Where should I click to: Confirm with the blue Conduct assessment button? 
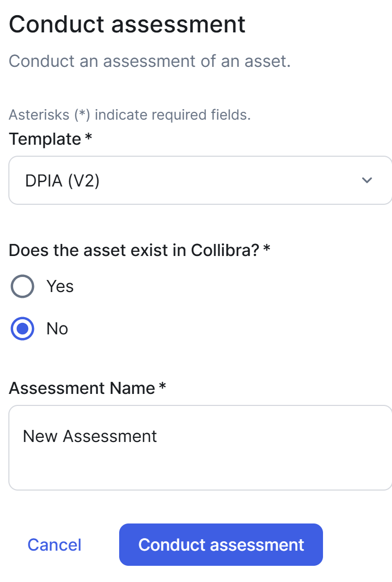(221, 544)
